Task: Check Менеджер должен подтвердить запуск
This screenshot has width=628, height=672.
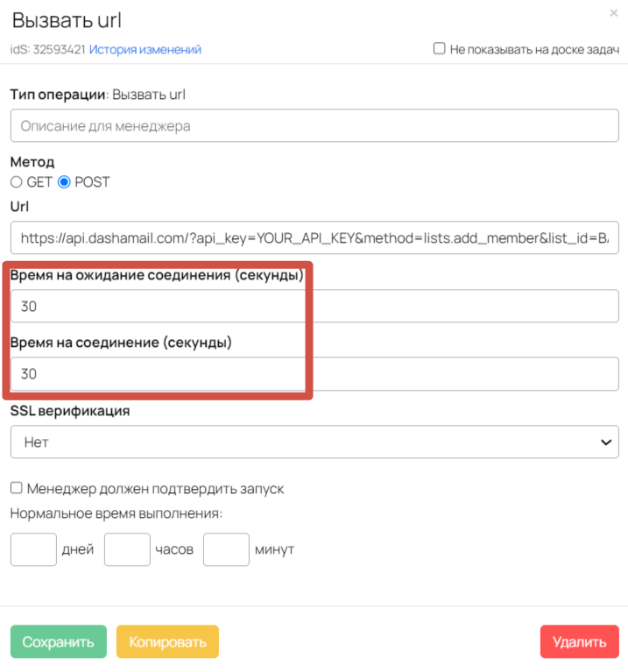Action: click(x=17, y=488)
